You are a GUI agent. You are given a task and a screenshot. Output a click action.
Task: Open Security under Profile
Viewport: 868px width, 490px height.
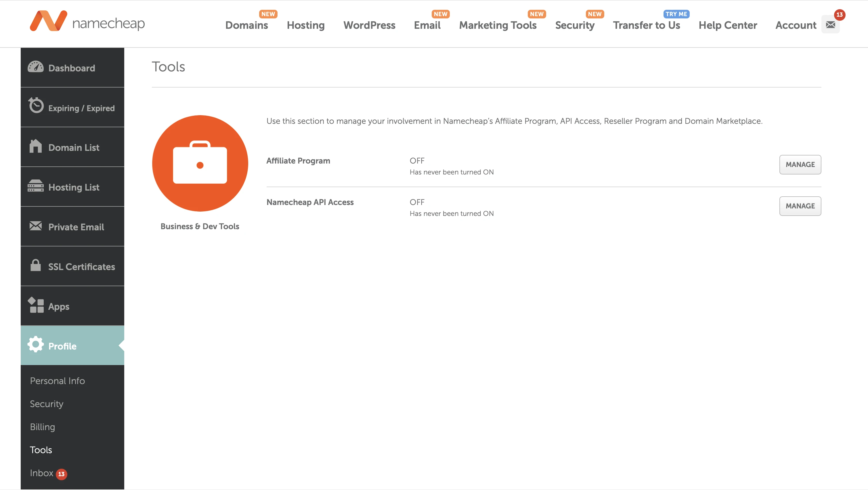click(47, 404)
